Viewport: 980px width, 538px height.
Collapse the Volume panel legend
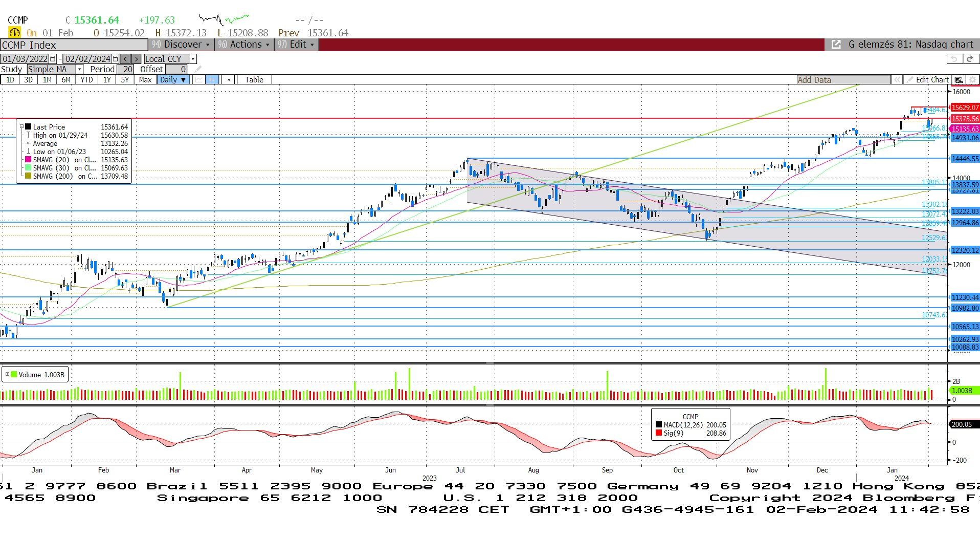[x=7, y=375]
